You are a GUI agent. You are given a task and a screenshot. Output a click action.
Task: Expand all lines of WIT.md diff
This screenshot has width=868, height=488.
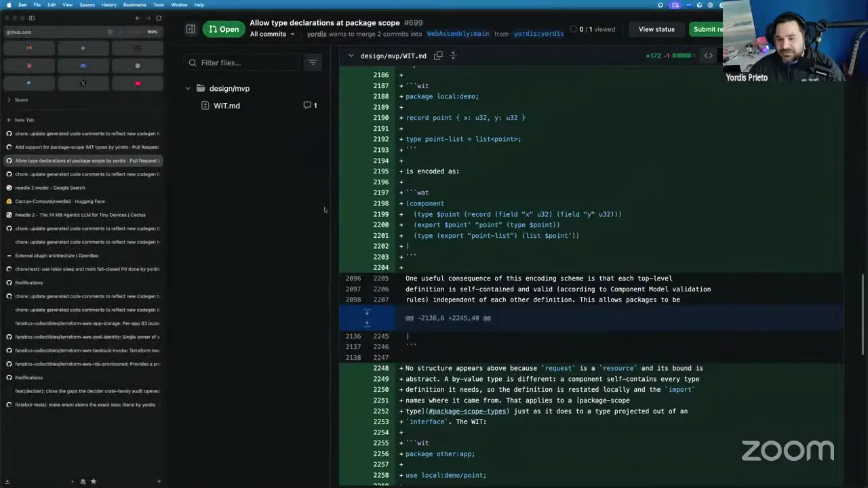453,56
